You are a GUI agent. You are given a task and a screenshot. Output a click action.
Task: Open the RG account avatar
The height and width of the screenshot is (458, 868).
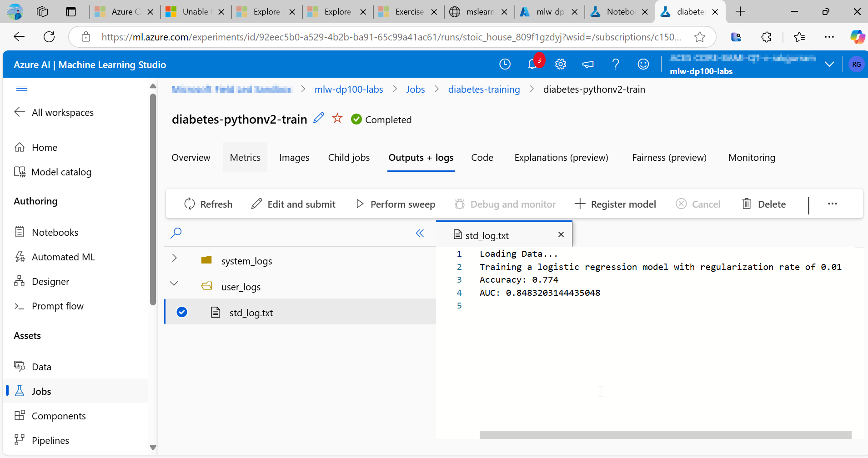856,65
